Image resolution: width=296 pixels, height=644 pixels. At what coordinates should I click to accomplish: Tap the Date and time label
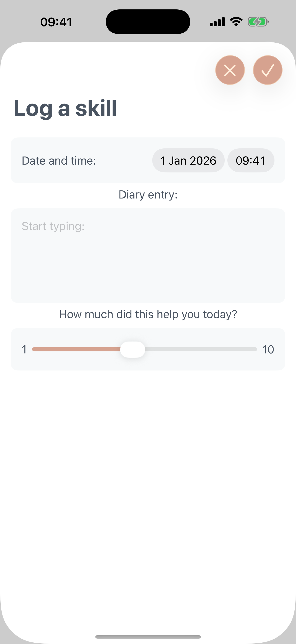point(59,161)
